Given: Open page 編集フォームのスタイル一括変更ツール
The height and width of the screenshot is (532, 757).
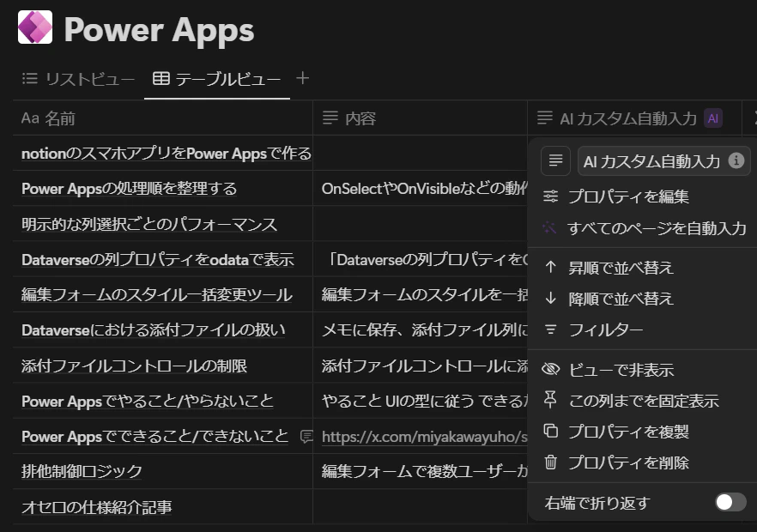Looking at the screenshot, I should (x=157, y=295).
